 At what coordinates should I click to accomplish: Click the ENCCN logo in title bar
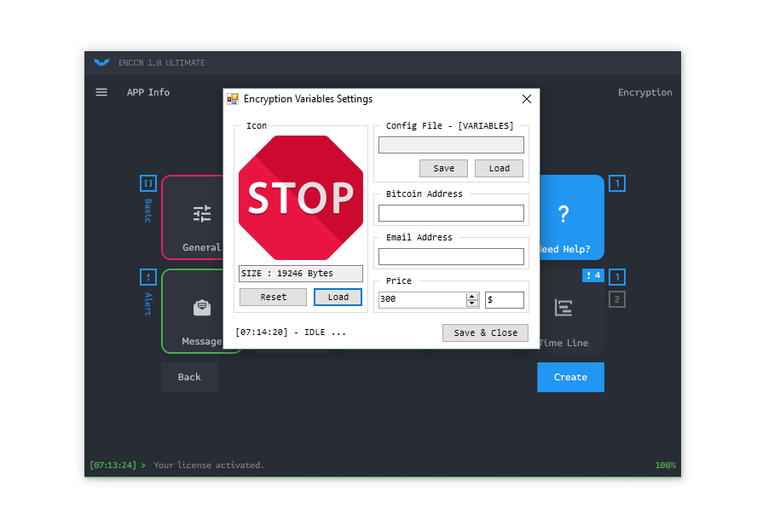101,62
